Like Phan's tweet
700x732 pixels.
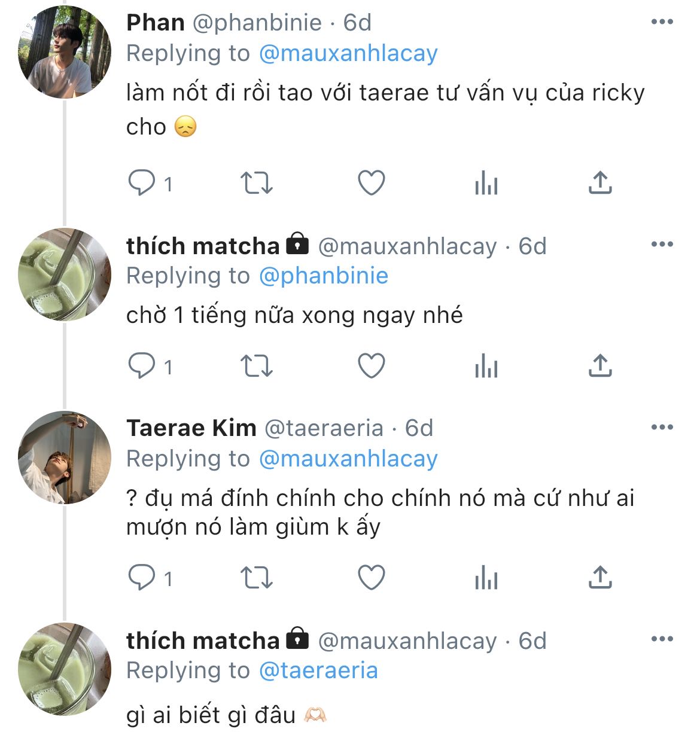[x=371, y=183]
